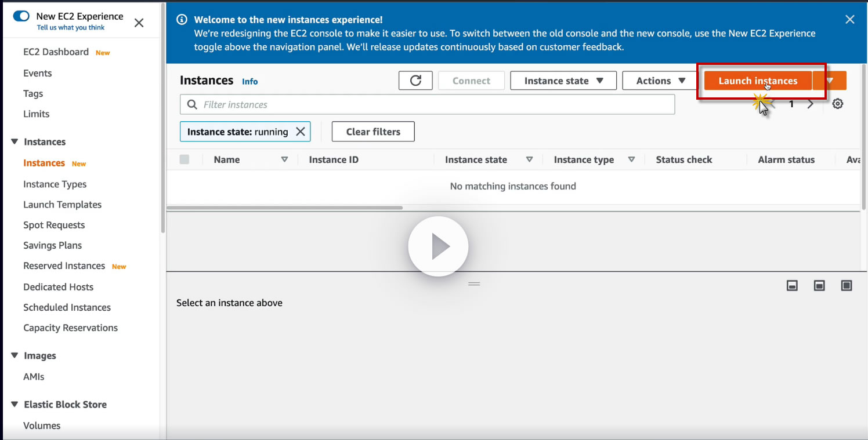868x440 pixels.
Task: Collapse the Images navigation section
Action: pyautogui.click(x=15, y=355)
